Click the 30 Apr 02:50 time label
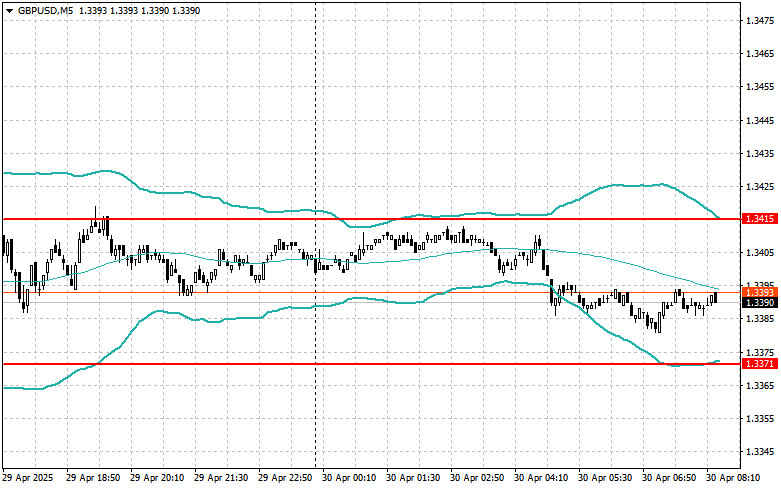Viewport: 781px width, 489px height. [477, 478]
